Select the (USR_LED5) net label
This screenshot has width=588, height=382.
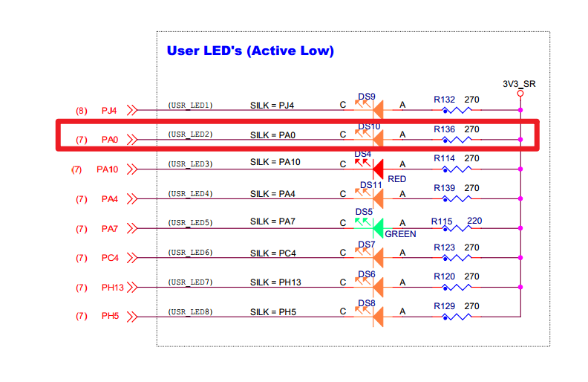[190, 223]
